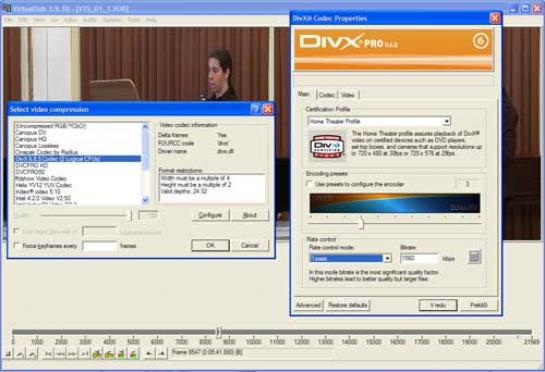The image size is (545, 372).
Task: Toggle 'Force keyframes every' checkbox
Action: point(17,245)
